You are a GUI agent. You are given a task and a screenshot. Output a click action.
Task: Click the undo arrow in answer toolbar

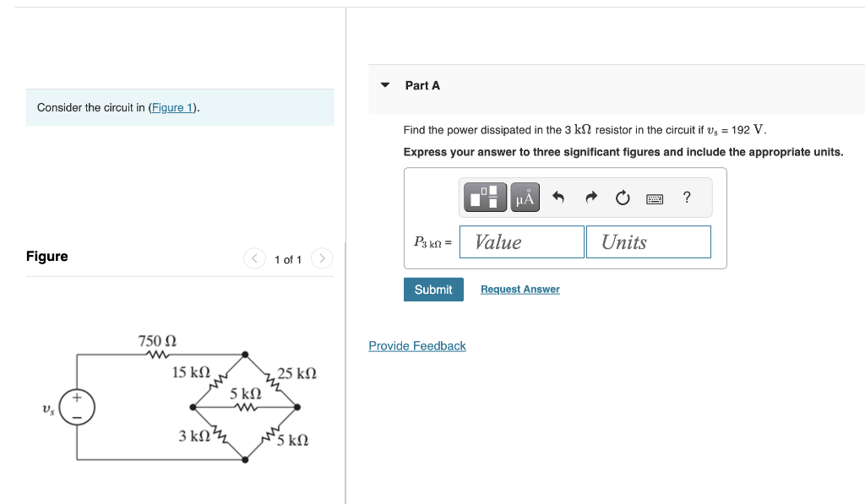[557, 197]
